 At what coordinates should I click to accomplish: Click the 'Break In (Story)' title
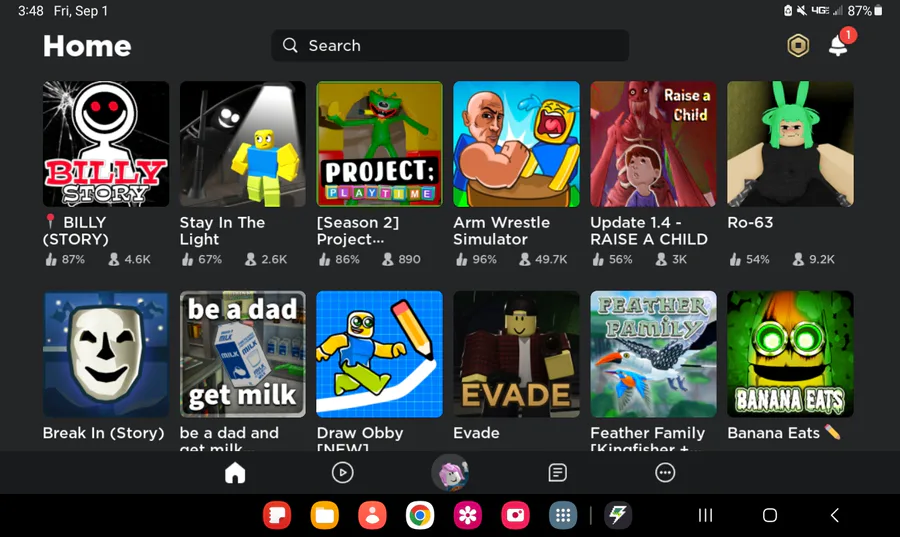(103, 433)
